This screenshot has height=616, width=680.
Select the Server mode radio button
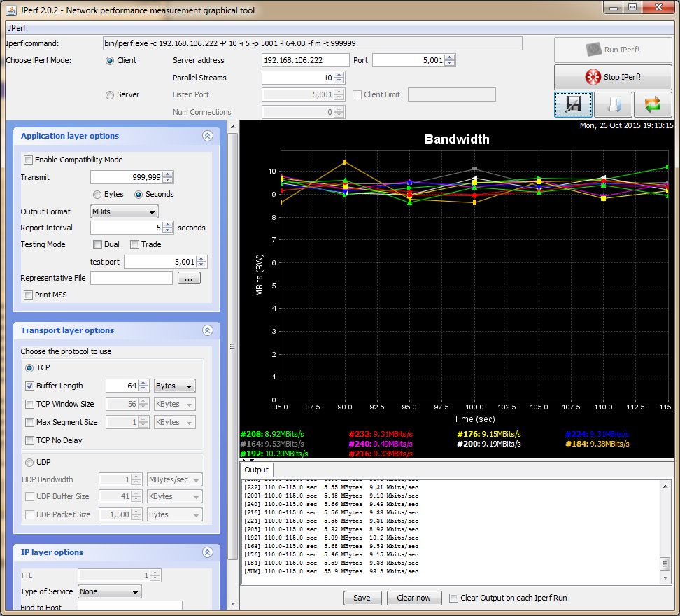110,94
